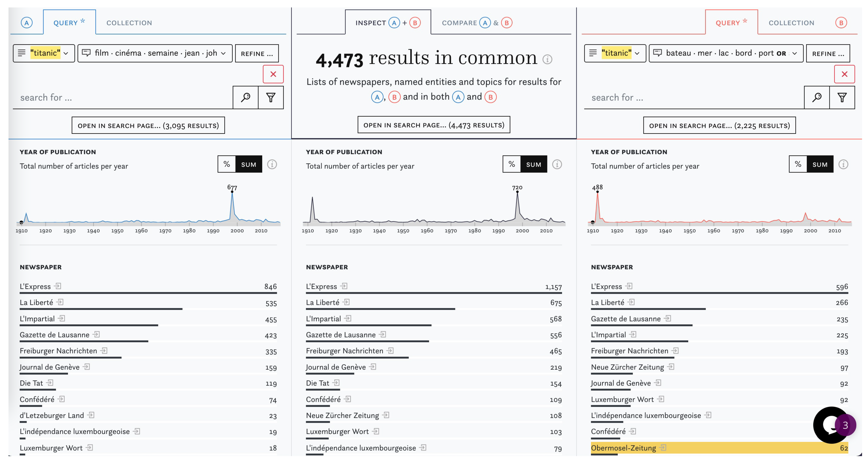Click the search magnifier in query A
Image resolution: width=868 pixels, height=461 pixels.
[x=245, y=97]
